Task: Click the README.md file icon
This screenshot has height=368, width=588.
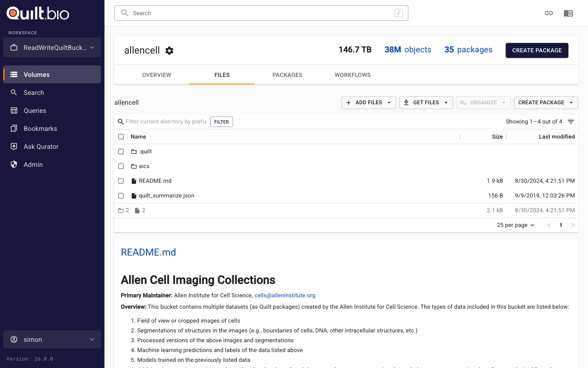Action: click(x=134, y=181)
